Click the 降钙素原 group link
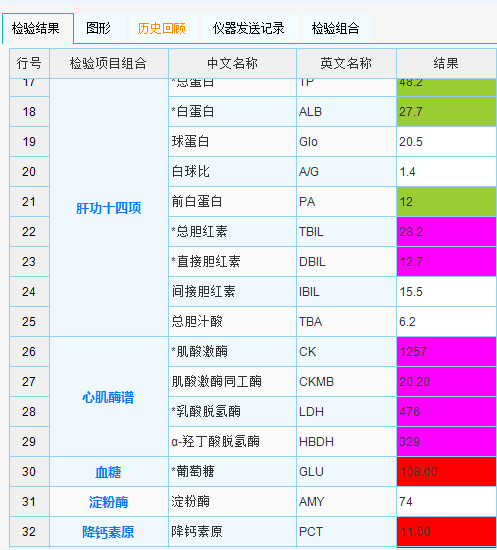497x550 pixels. pos(108,532)
